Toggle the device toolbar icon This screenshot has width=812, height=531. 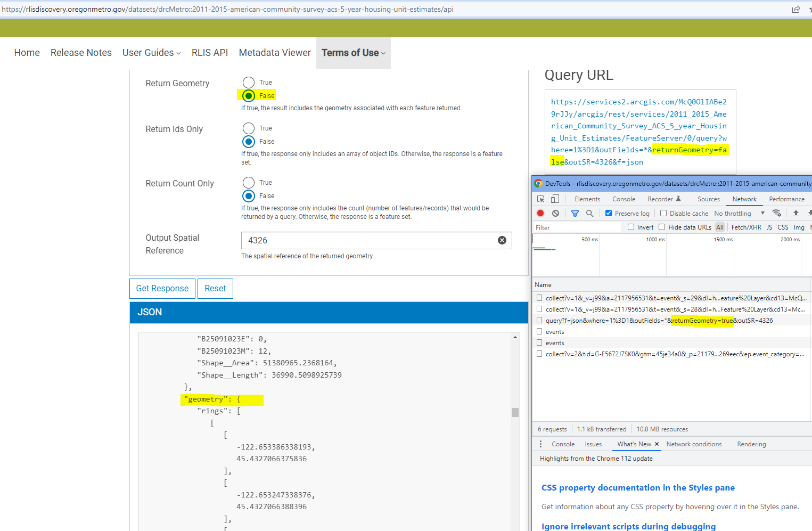click(555, 199)
